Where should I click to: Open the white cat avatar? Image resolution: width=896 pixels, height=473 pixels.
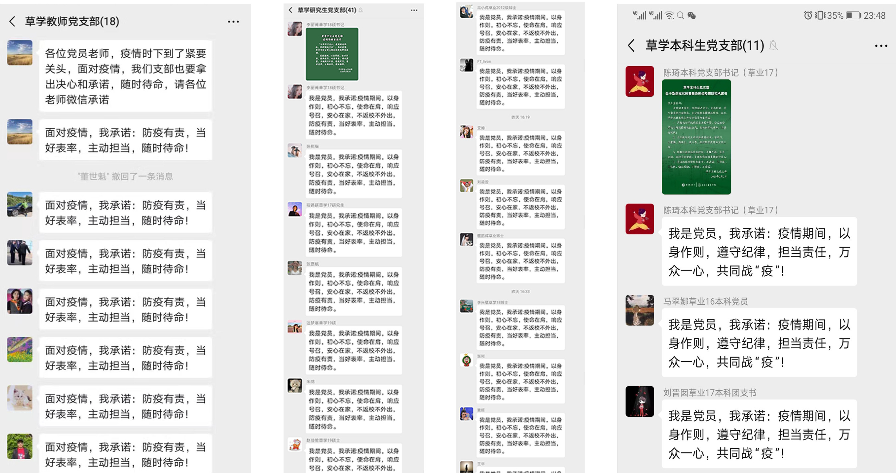[x=19, y=398]
